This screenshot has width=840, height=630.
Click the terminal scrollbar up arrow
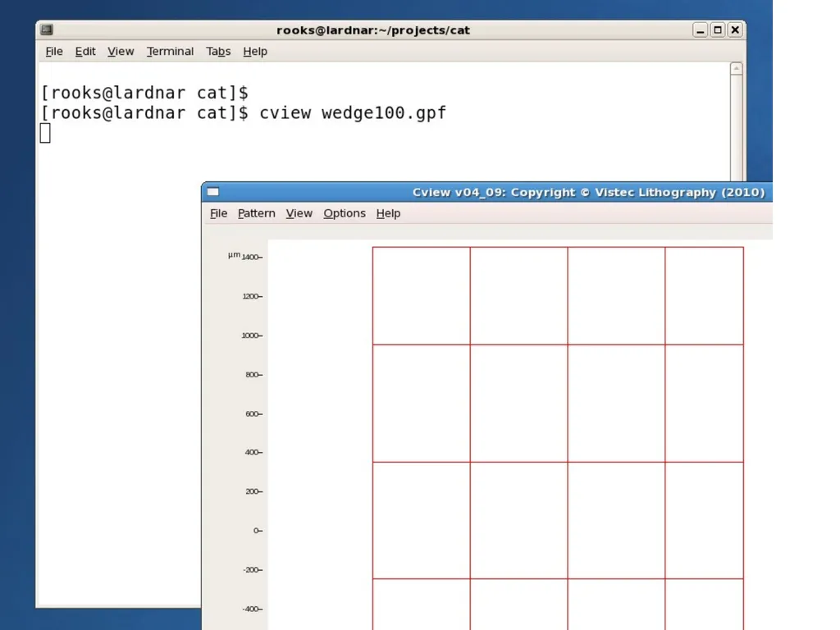(736, 69)
